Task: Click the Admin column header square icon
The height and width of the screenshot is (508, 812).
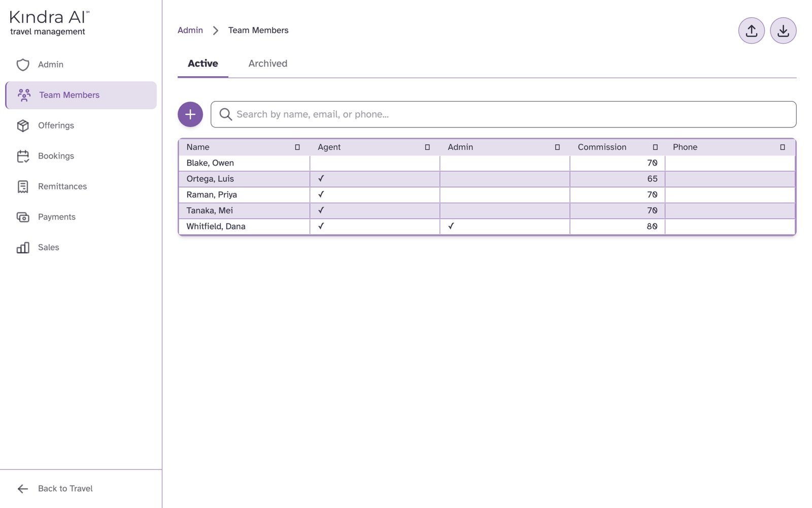Action: (557, 147)
